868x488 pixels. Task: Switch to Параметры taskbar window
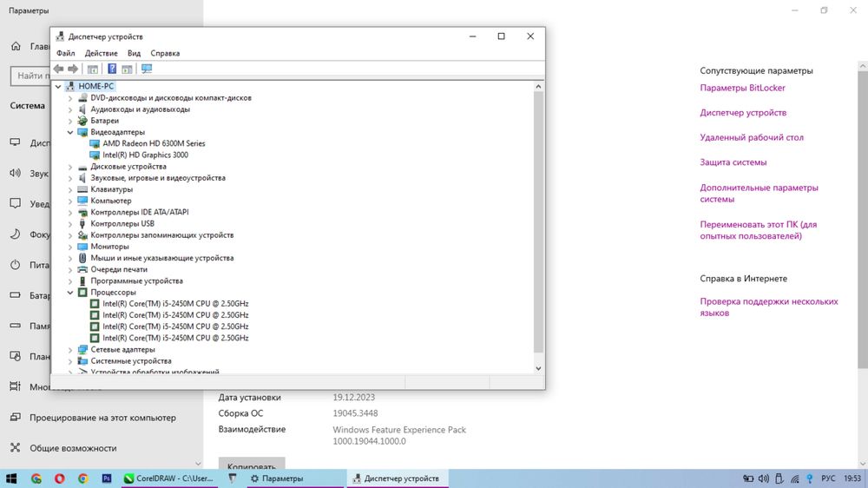(294, 478)
